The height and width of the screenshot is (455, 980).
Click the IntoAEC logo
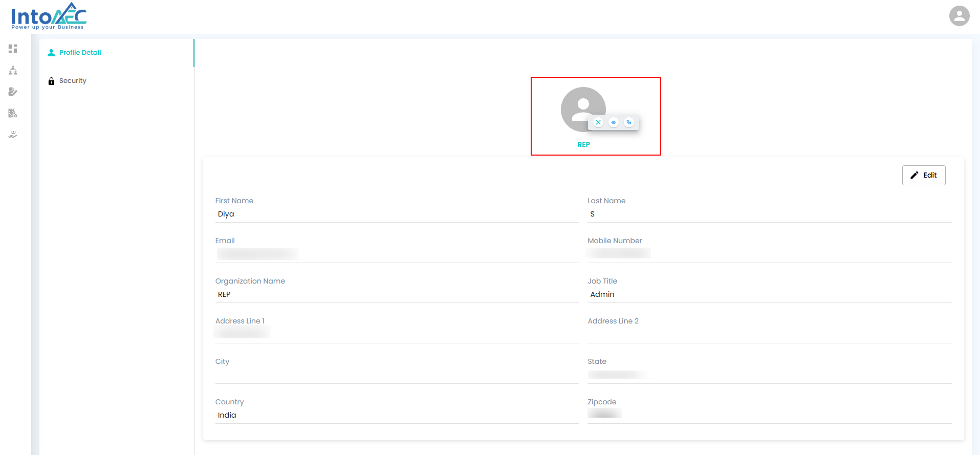click(x=49, y=16)
